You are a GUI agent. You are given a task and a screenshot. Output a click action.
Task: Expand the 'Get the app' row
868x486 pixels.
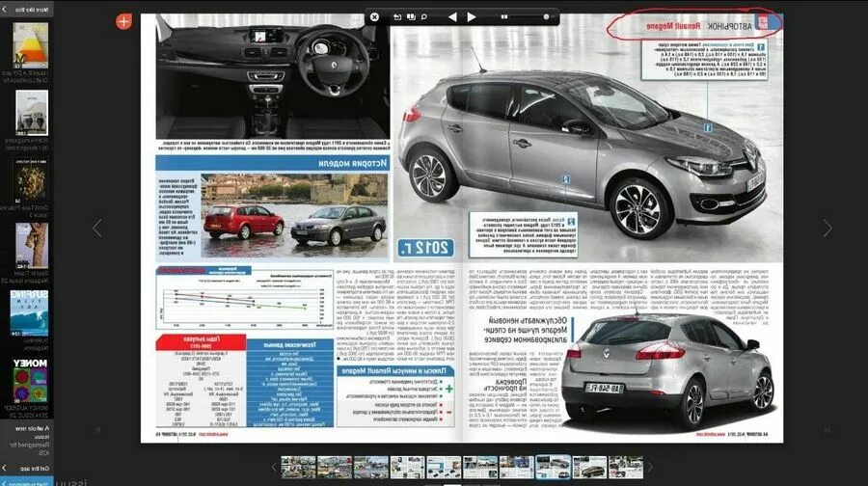tap(27, 469)
